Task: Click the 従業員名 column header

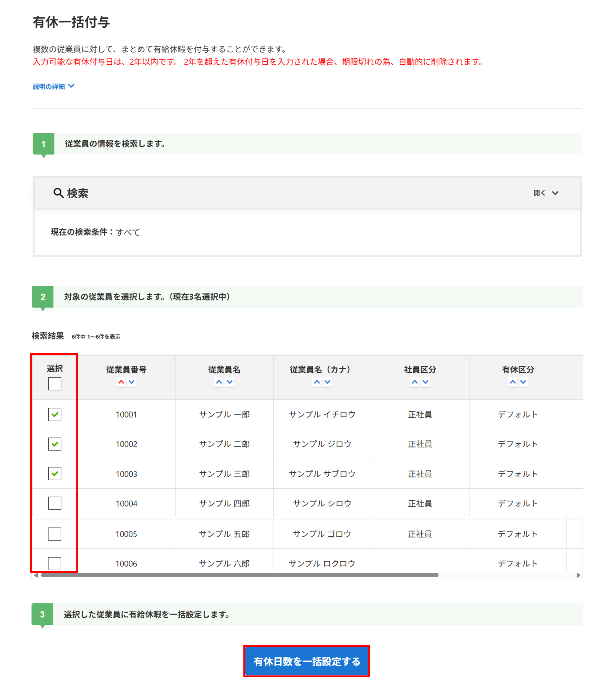Action: point(224,369)
